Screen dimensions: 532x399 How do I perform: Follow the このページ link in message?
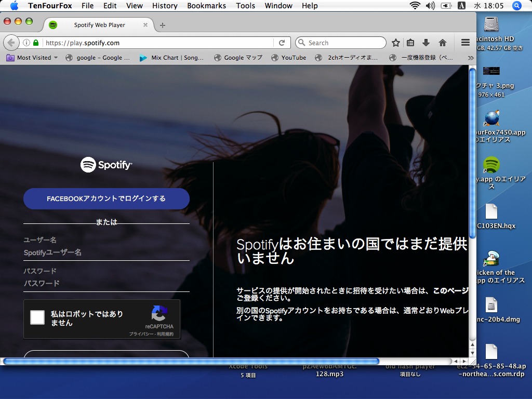(450, 291)
